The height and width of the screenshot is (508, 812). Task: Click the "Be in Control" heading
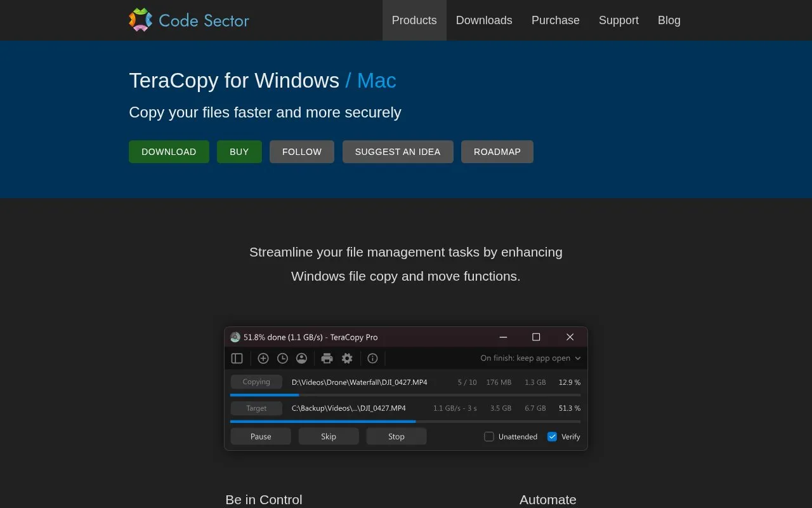click(264, 500)
